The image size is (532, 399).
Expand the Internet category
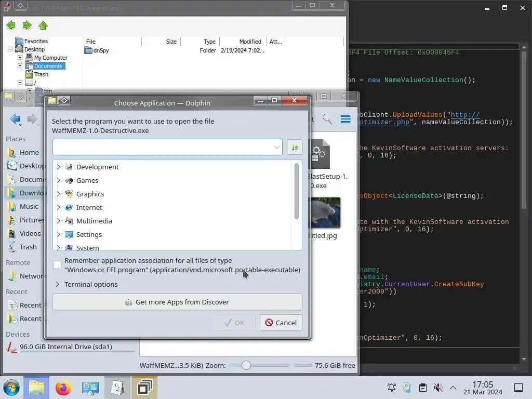click(x=58, y=207)
